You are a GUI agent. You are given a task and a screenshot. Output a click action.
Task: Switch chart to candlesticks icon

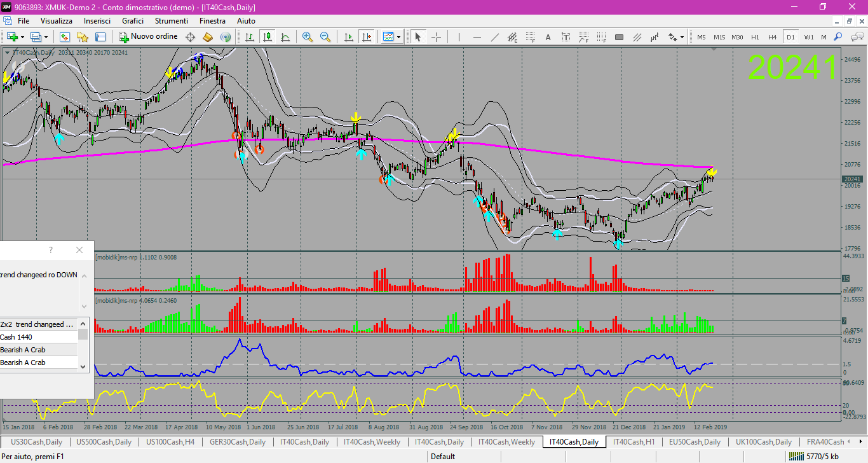pyautogui.click(x=268, y=37)
